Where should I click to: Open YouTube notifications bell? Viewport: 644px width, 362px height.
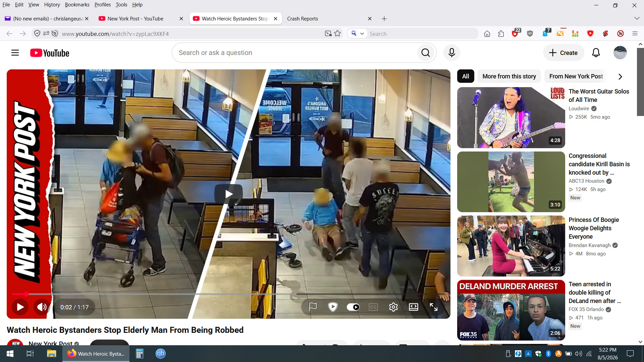pos(596,53)
